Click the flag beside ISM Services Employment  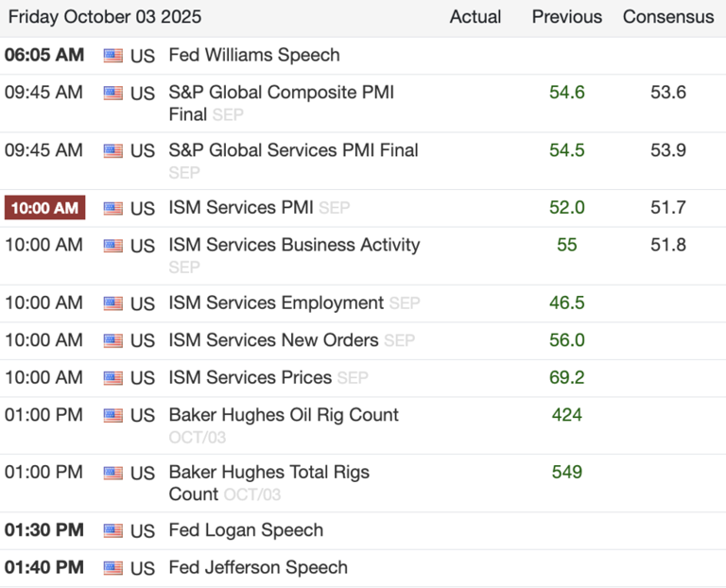113,303
